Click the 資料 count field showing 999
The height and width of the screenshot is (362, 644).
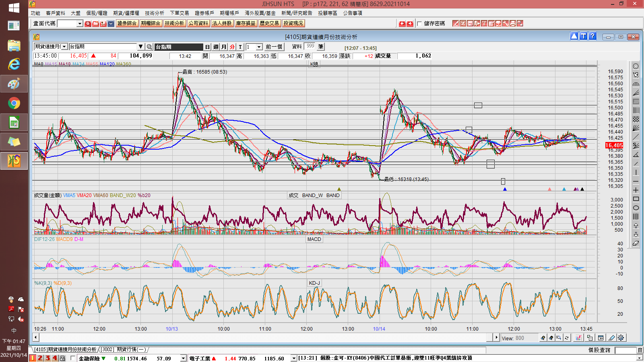click(x=310, y=46)
